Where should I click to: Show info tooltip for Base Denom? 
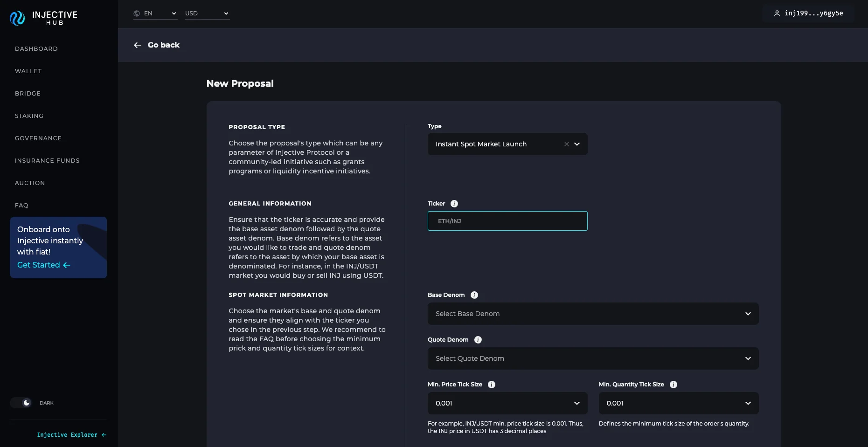click(x=474, y=295)
